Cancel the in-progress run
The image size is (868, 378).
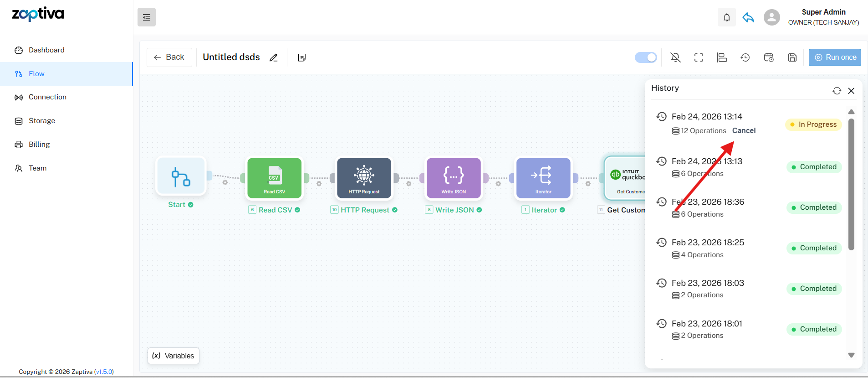pos(744,131)
